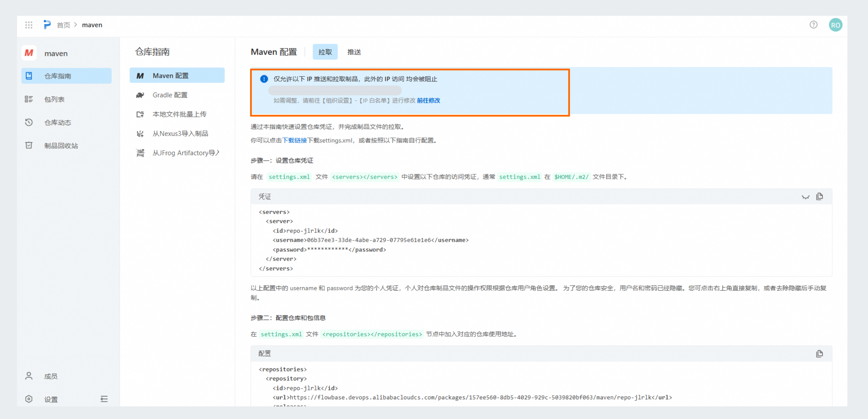Open the app grid launcher icon
868x419 pixels.
point(29,25)
